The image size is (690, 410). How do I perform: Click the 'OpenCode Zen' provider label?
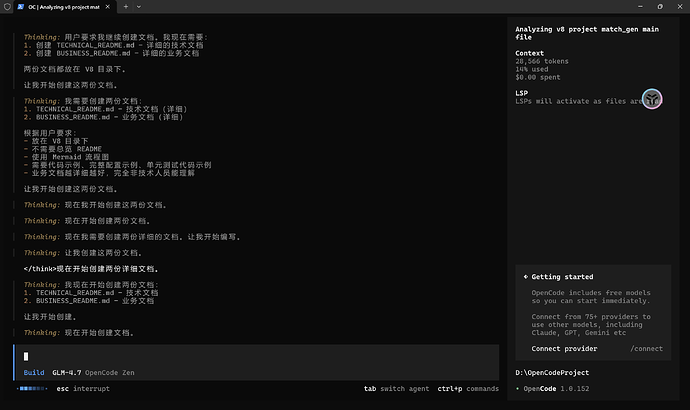pyautogui.click(x=110, y=373)
